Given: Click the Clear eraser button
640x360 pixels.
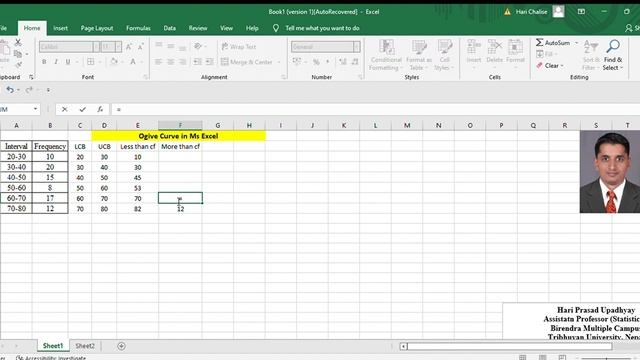Looking at the screenshot, I should [550, 66].
